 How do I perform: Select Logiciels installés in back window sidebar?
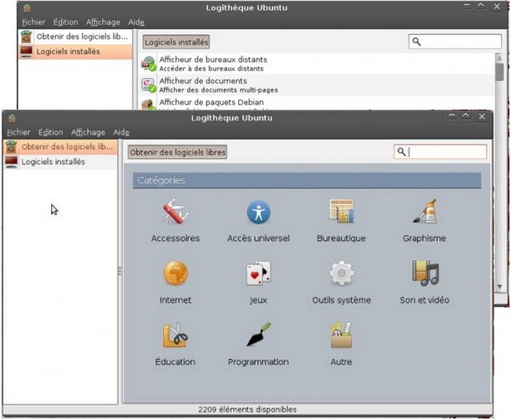tap(75, 52)
